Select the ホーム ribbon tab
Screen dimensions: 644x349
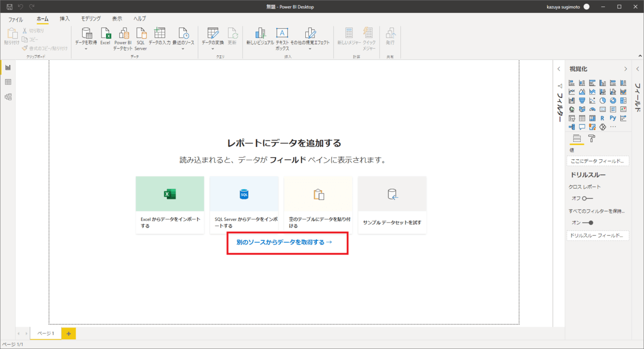pyautogui.click(x=42, y=19)
